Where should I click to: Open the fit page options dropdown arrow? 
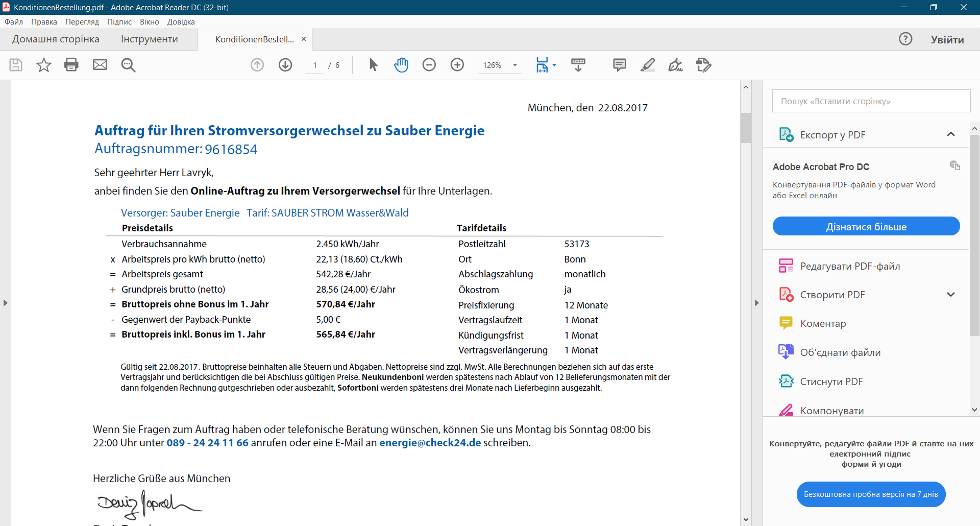[x=554, y=65]
